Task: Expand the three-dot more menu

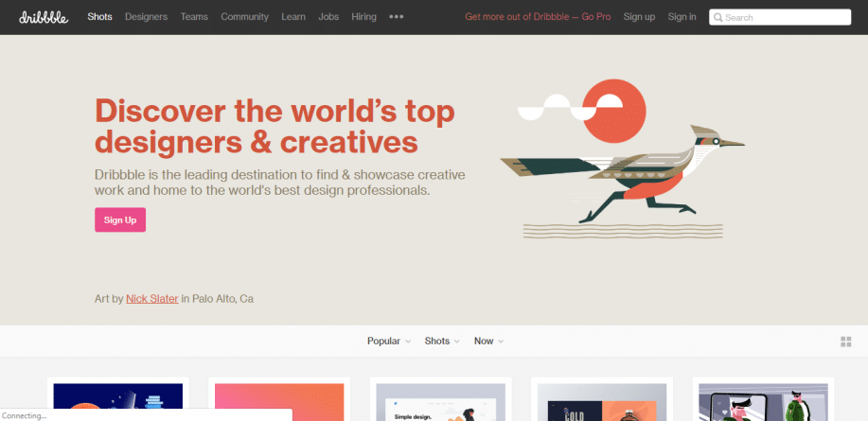Action: tap(397, 17)
